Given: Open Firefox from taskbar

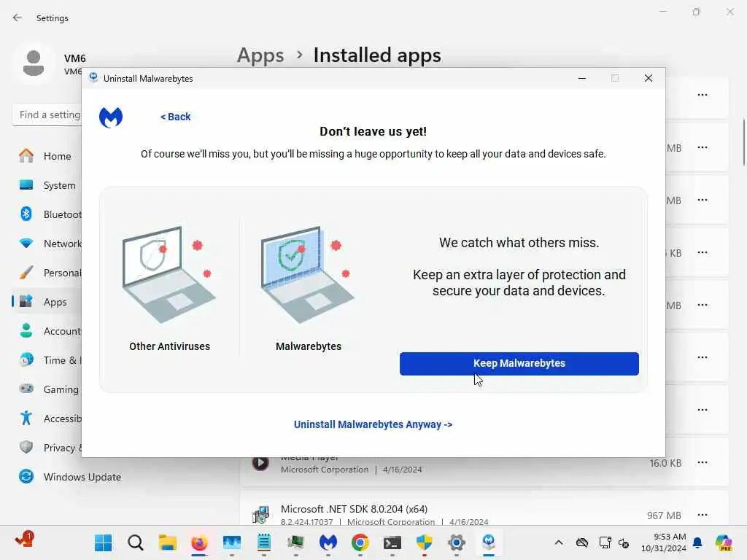Looking at the screenshot, I should pos(199,542).
